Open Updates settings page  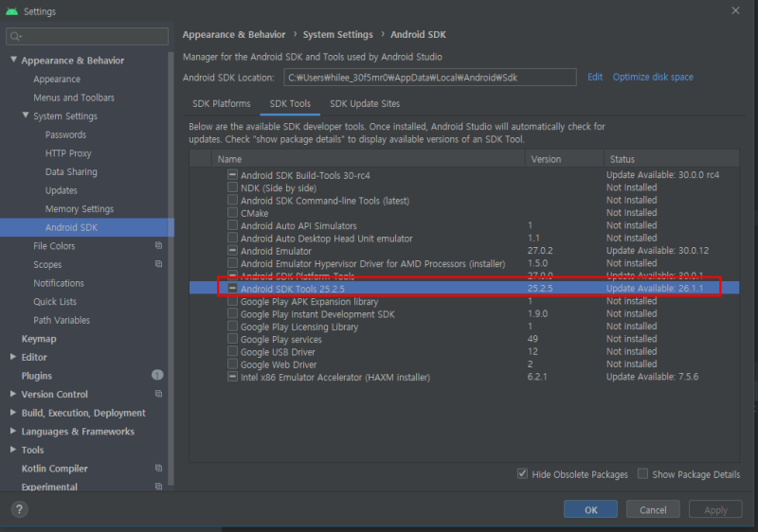pos(61,190)
